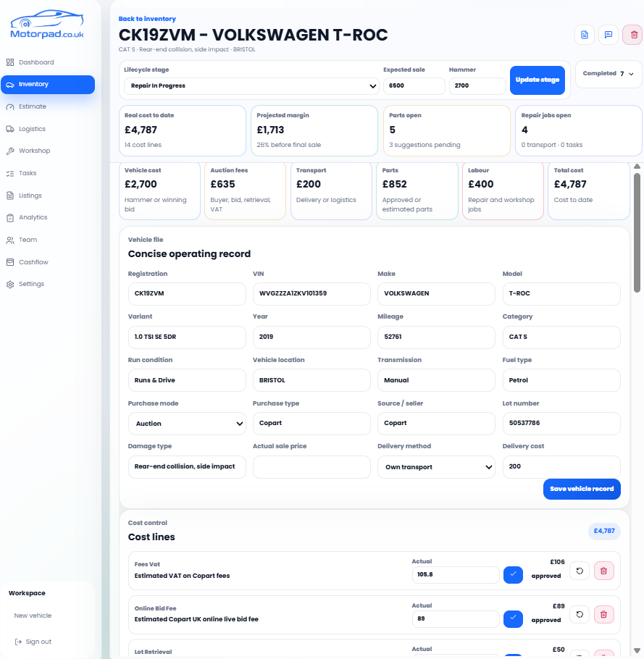Open the Lifecycle stage dropdown
Viewport: 644px width, 659px height.
[251, 85]
